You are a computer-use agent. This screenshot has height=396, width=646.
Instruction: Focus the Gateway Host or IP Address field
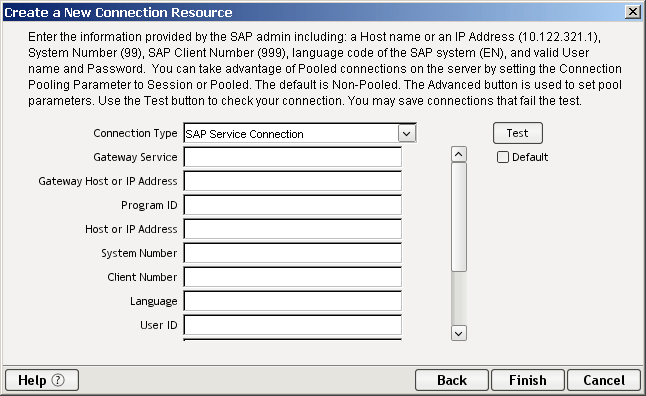click(293, 181)
